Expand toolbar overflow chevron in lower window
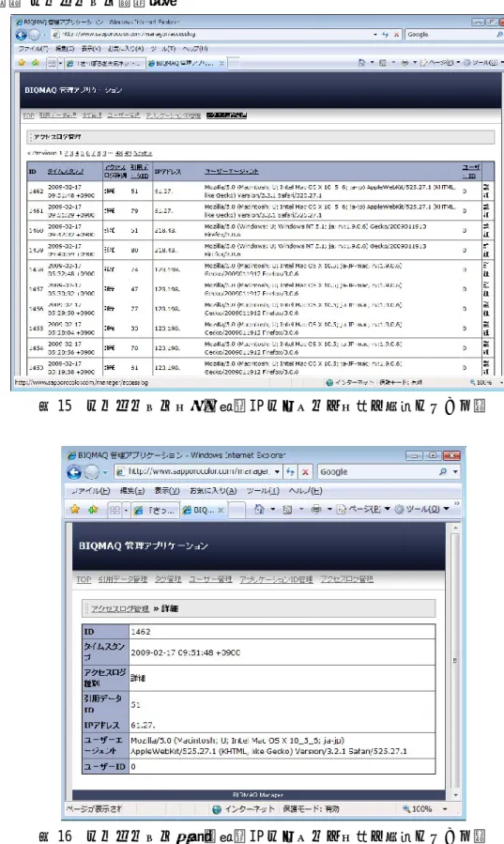Image resolution: width=504 pixels, height=844 pixels. pyautogui.click(x=457, y=504)
